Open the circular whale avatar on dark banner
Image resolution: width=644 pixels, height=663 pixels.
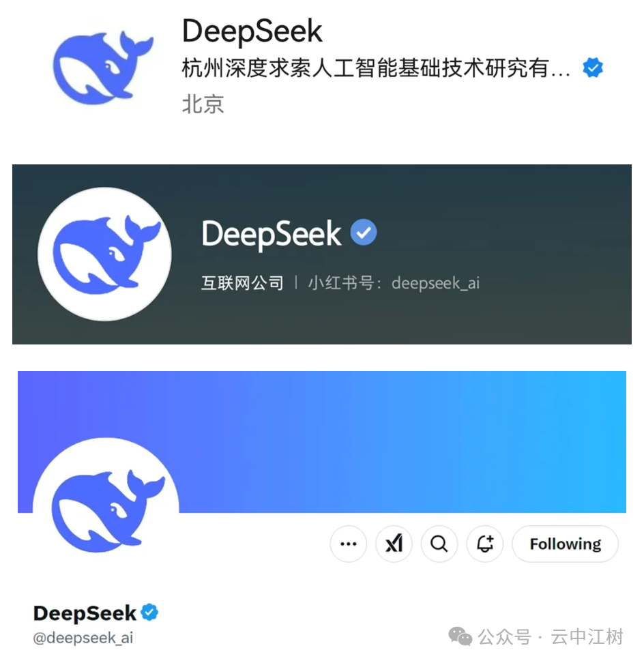[104, 254]
